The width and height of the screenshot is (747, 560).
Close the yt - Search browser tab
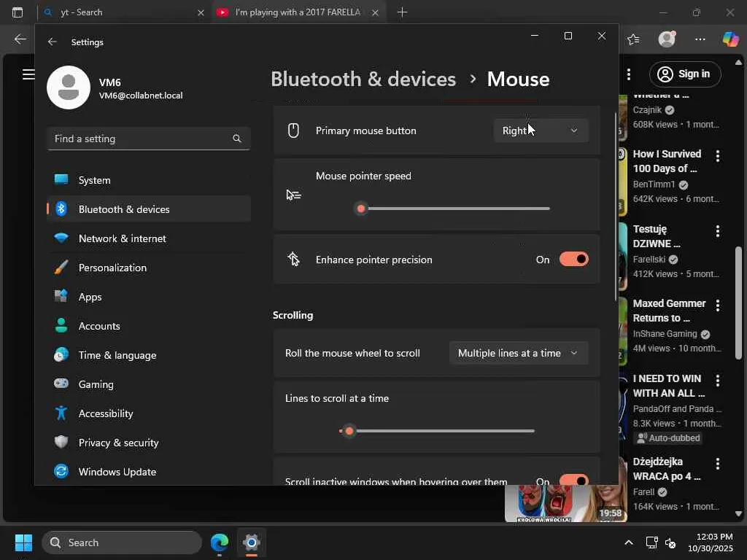point(201,13)
